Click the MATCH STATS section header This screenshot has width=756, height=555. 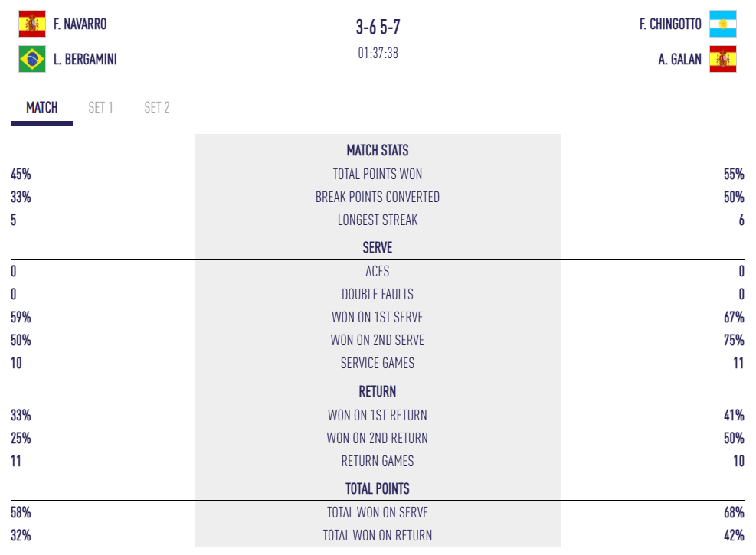point(378,150)
